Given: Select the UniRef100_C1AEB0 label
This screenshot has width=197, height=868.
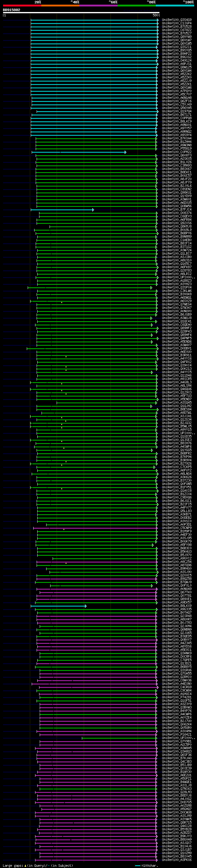Looking at the screenshot, I should pyautogui.click(x=176, y=240).
